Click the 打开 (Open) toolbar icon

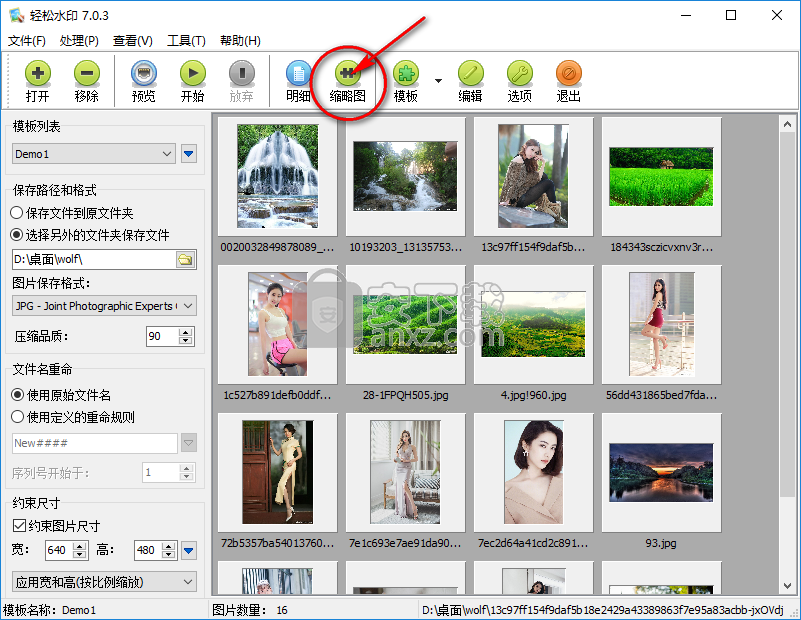(x=38, y=81)
